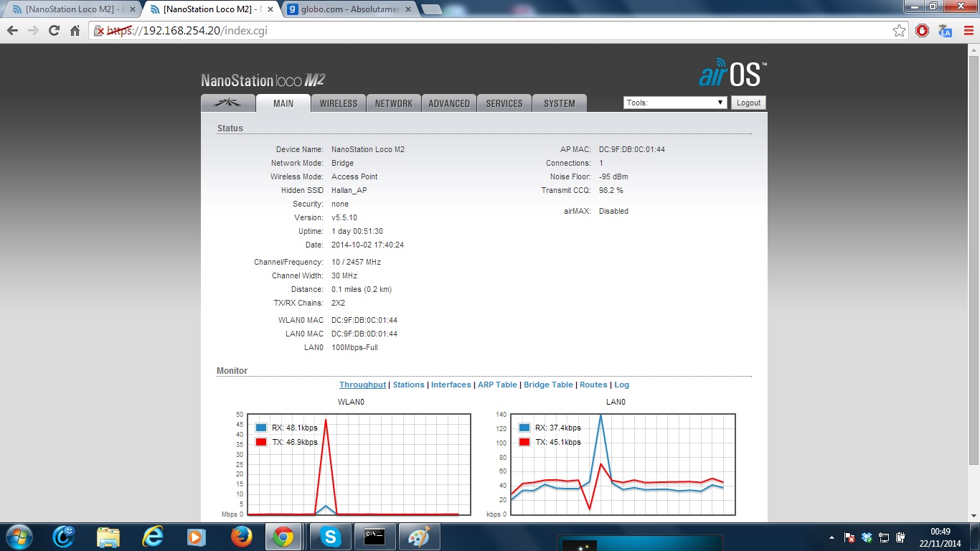980x551 pixels.
Task: Switch to the globo.com tab
Action: (348, 9)
